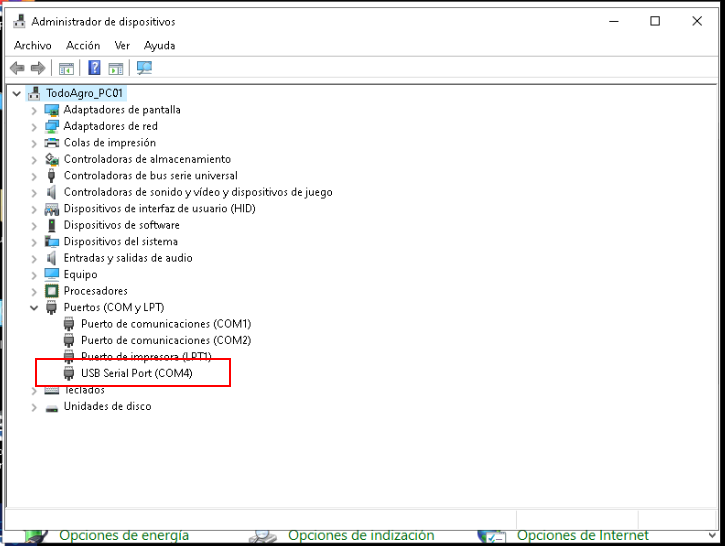Go forward with the toolbar arrow
Viewport: 725px width, 546px height.
[x=38, y=68]
